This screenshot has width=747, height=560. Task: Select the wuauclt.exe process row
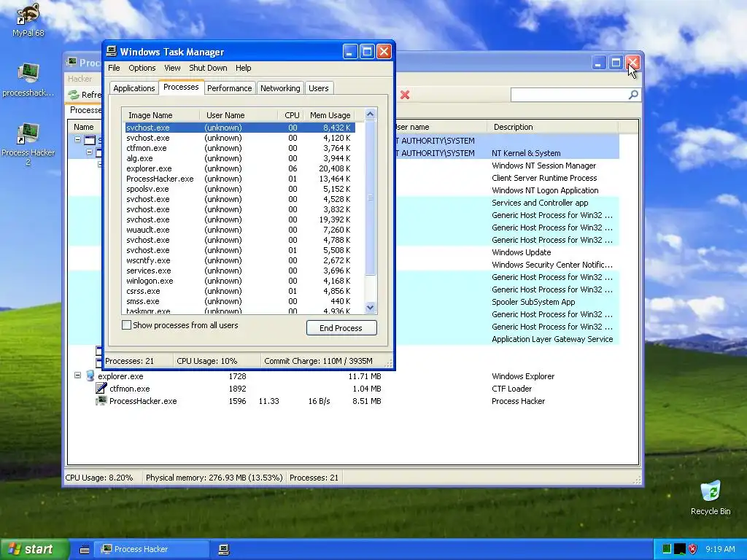pos(239,230)
